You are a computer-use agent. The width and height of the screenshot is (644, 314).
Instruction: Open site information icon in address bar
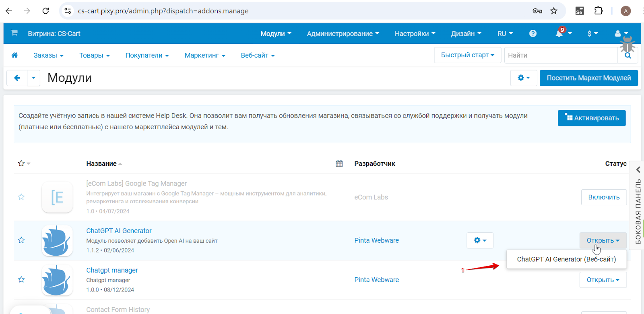coord(68,11)
